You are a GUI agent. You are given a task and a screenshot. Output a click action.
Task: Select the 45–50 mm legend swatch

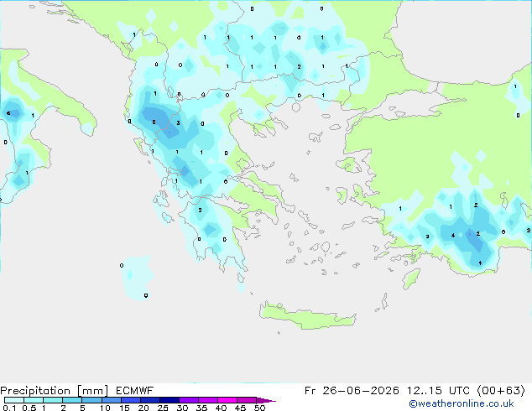(247, 400)
